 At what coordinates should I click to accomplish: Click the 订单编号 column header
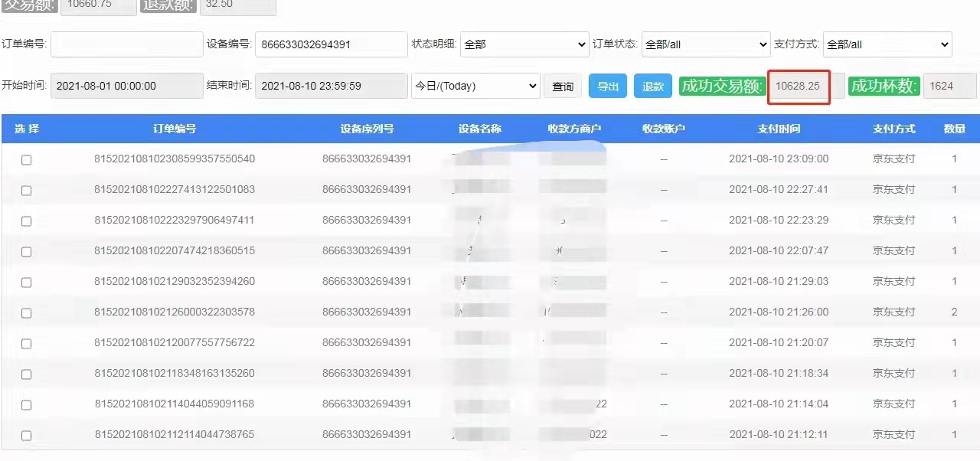tap(175, 129)
